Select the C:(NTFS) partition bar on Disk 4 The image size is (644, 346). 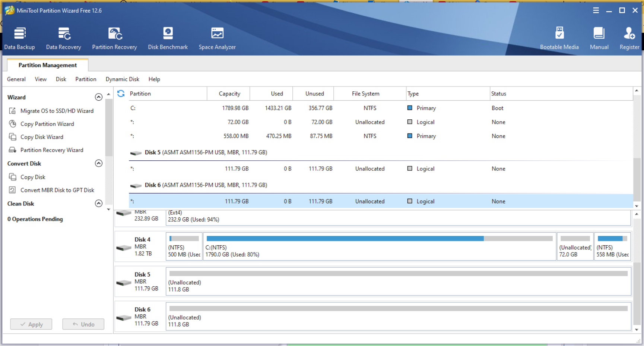[x=379, y=247]
